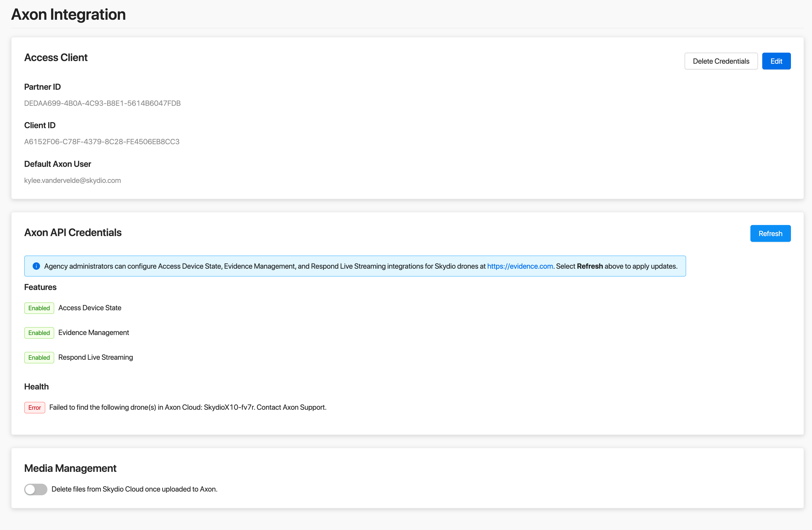Click the info icon in blue banner

36,266
